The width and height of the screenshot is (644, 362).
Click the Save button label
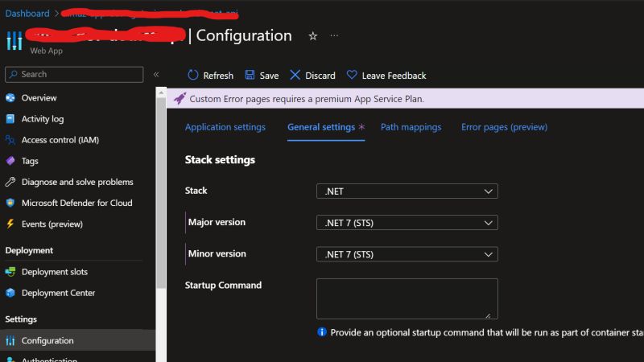[x=269, y=76]
